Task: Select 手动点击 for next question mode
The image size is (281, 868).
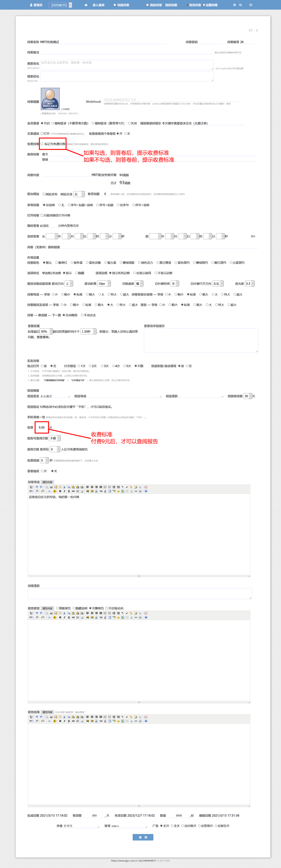Action: (82, 315)
